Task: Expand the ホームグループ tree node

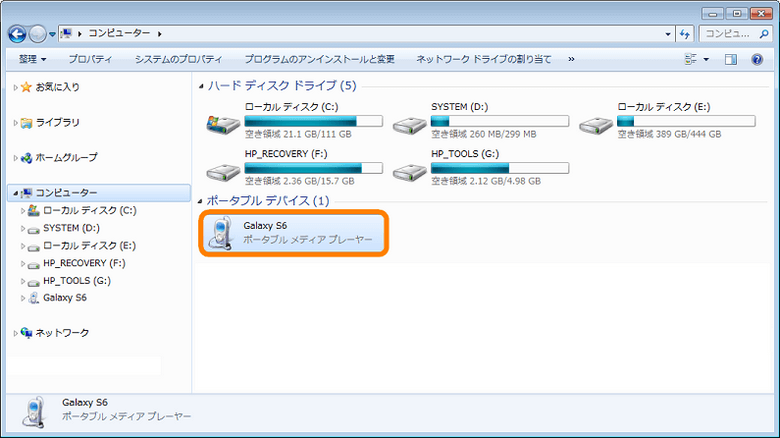Action: pyautogui.click(x=15, y=158)
